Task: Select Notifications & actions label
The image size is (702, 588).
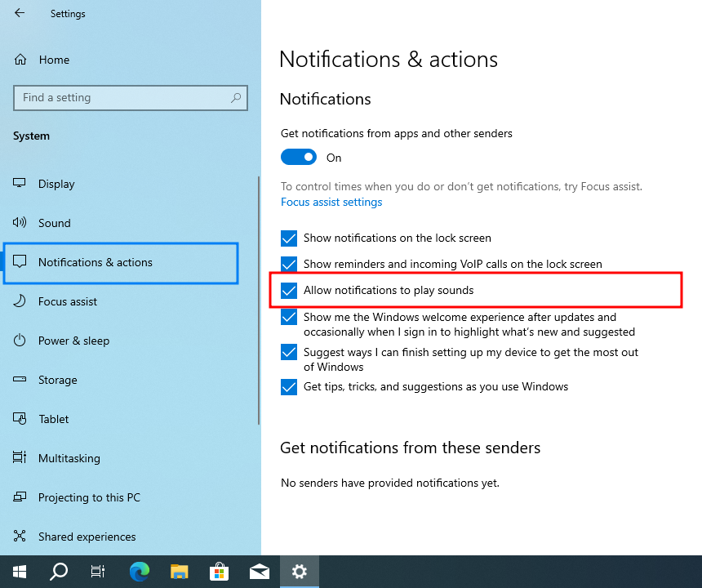Action: point(96,262)
